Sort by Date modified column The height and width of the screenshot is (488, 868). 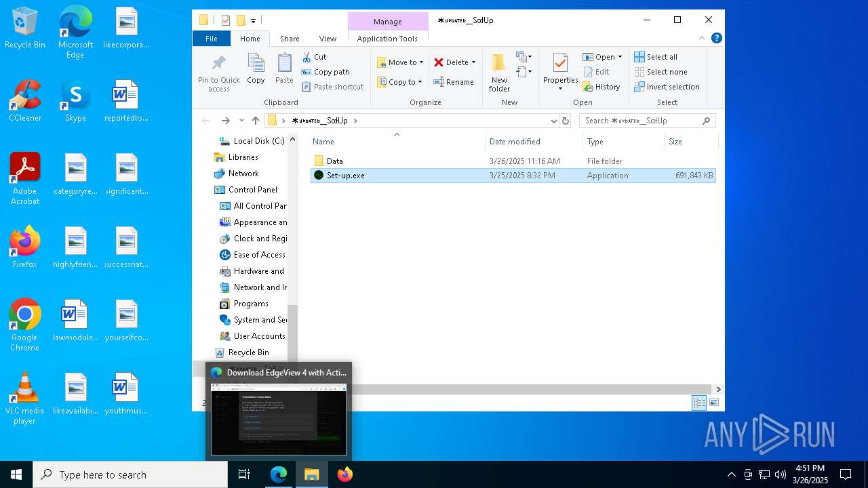pyautogui.click(x=534, y=141)
